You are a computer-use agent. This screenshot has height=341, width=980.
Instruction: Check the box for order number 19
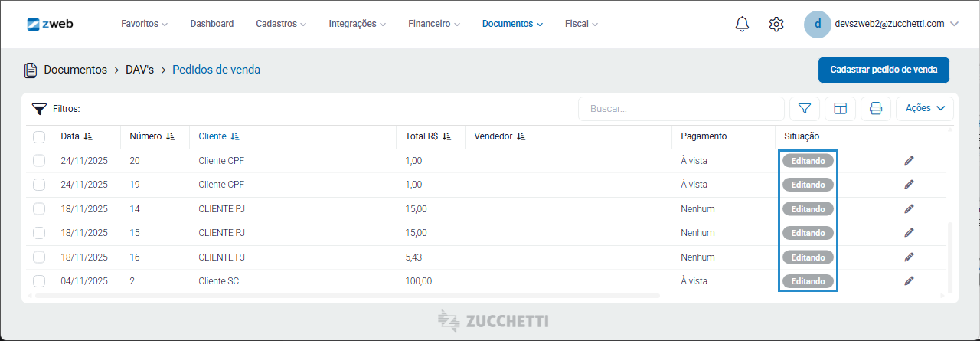point(39,185)
